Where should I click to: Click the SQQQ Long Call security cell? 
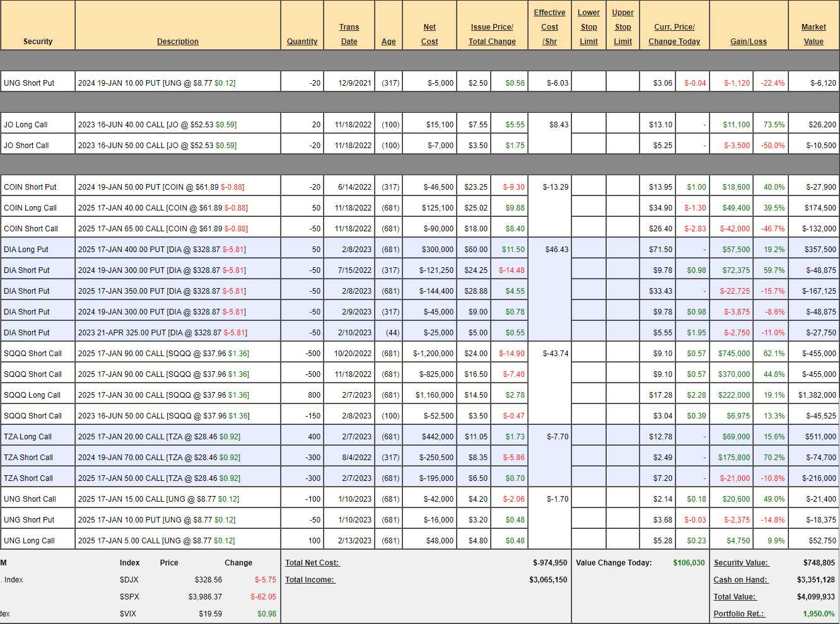tap(32, 395)
